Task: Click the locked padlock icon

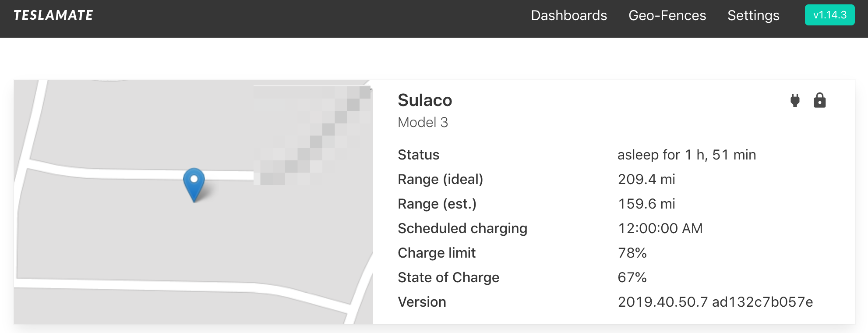Action: click(819, 100)
